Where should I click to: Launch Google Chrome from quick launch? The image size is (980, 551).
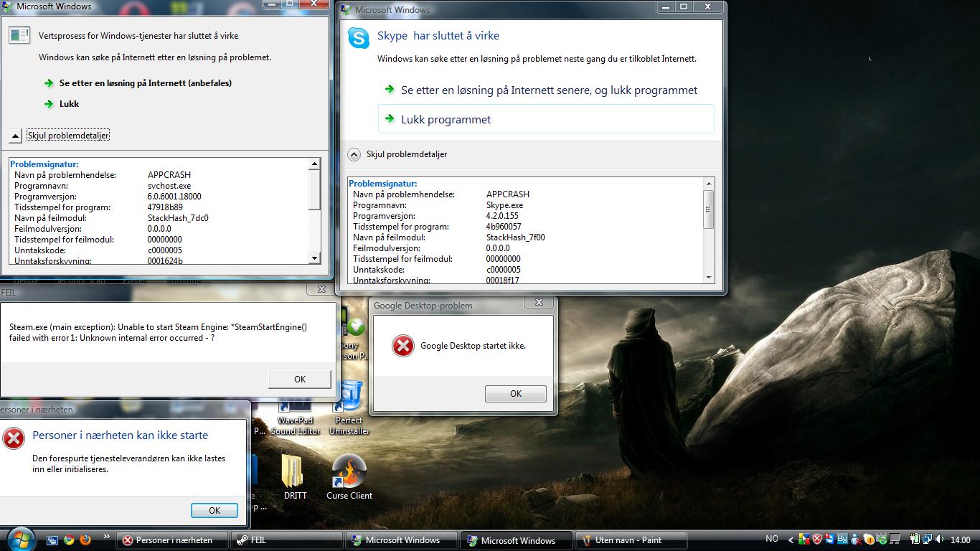69,540
